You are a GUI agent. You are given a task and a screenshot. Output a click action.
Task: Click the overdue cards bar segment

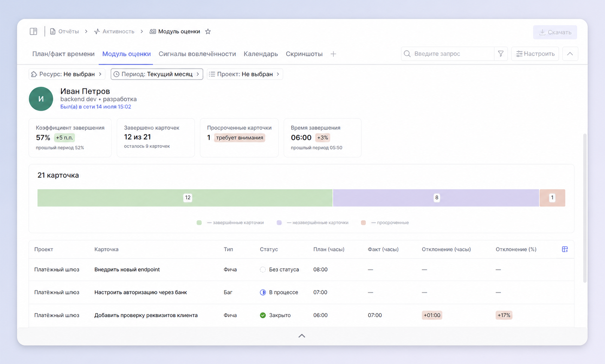[552, 198]
